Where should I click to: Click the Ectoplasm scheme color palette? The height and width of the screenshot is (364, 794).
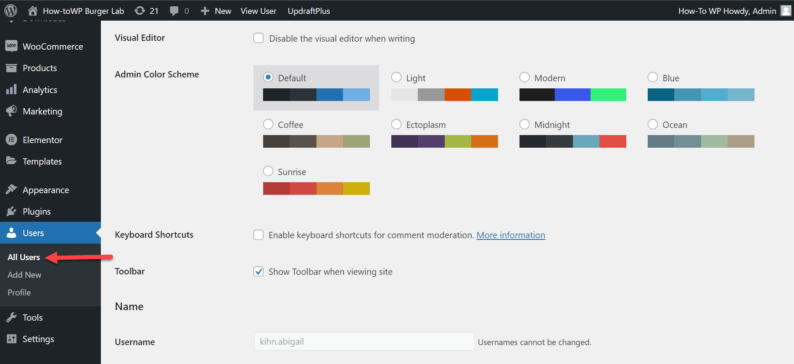click(445, 141)
